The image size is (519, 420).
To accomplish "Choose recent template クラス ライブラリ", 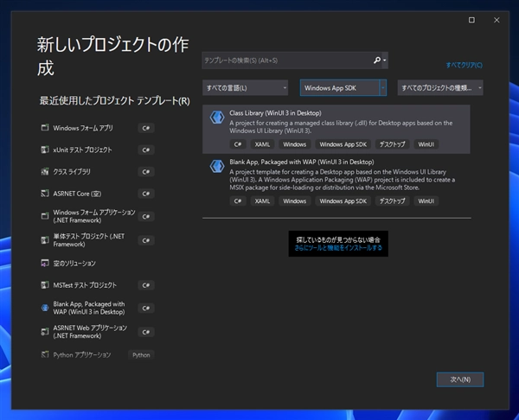I will tap(97, 172).
